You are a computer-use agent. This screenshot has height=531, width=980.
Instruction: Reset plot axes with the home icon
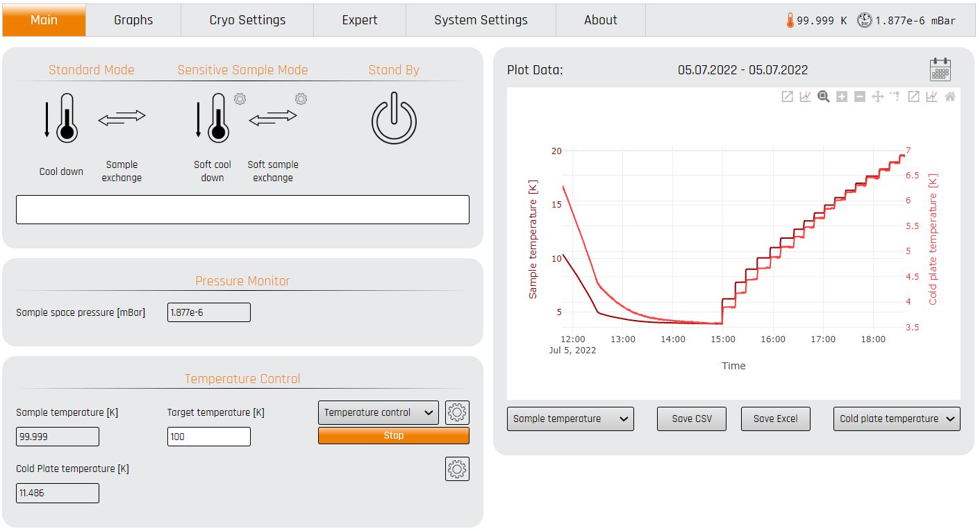[x=949, y=97]
